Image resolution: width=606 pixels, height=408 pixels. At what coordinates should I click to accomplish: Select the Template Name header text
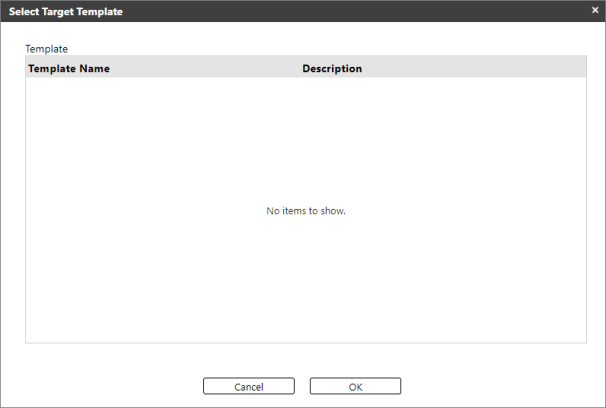tap(69, 69)
